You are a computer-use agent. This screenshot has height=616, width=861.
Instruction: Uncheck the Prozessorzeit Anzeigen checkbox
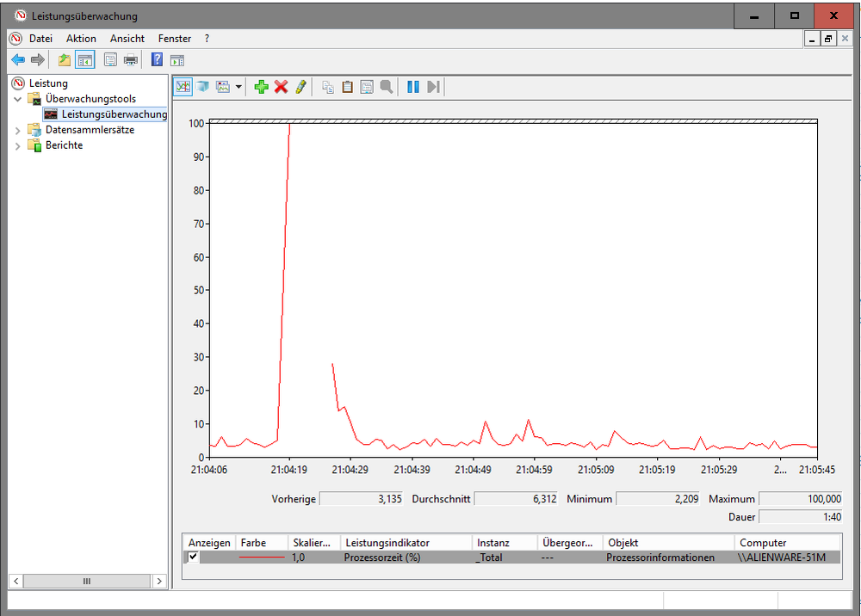(x=194, y=557)
